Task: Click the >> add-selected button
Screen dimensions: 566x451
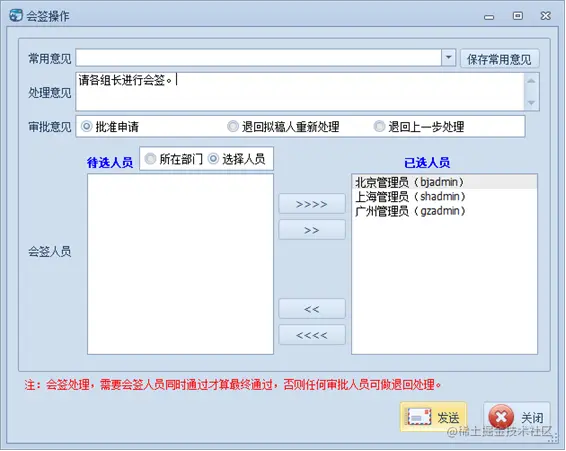Action: 312,230
